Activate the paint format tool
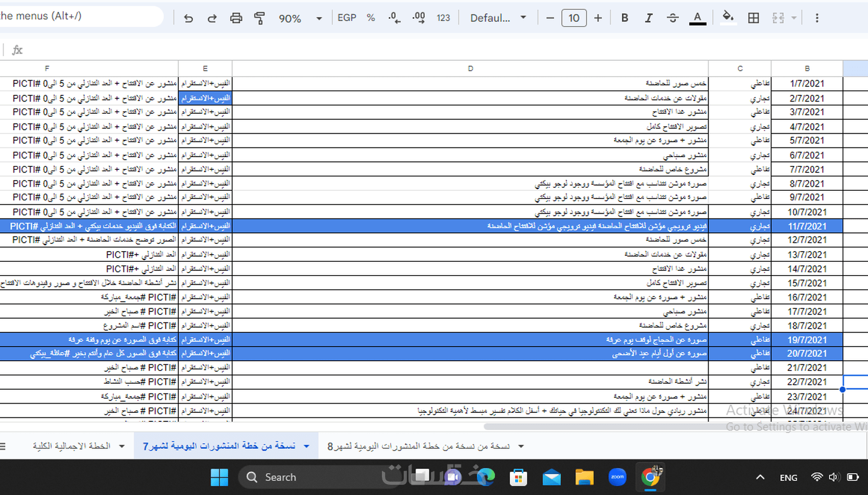The width and height of the screenshot is (868, 495). [x=259, y=18]
